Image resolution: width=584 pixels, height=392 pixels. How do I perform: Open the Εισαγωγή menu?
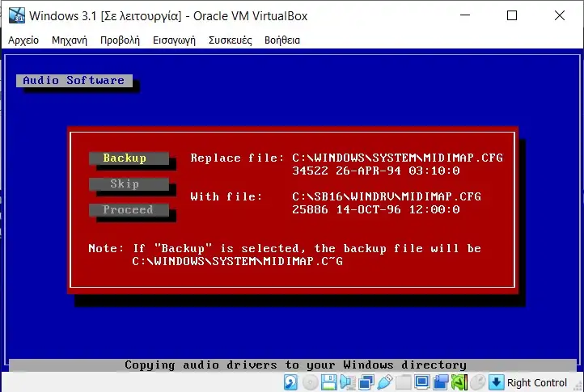pyautogui.click(x=174, y=40)
